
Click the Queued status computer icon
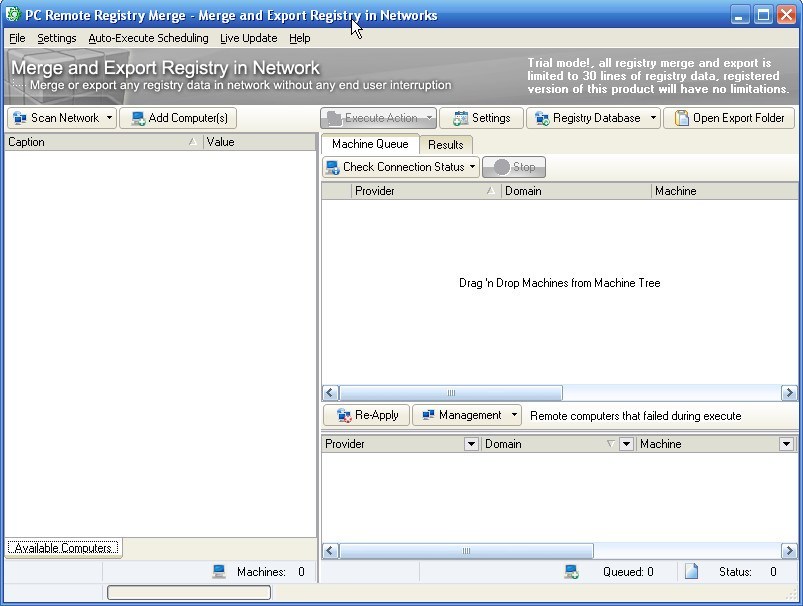click(x=572, y=571)
